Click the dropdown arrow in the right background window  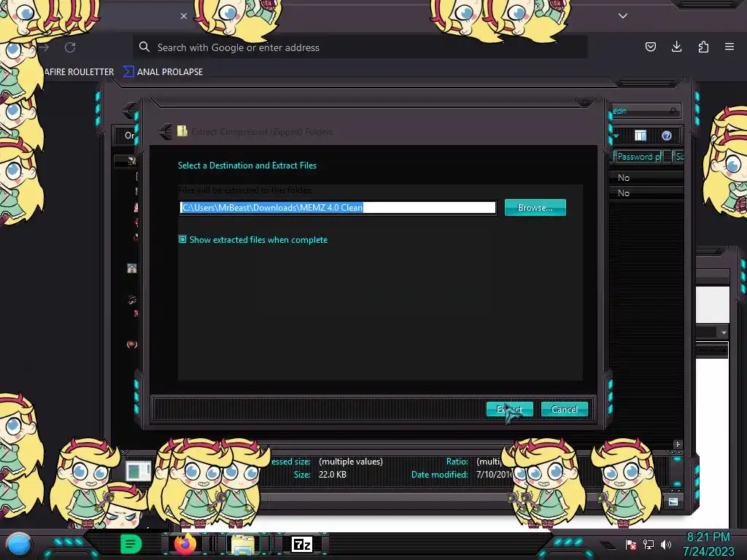click(x=724, y=332)
